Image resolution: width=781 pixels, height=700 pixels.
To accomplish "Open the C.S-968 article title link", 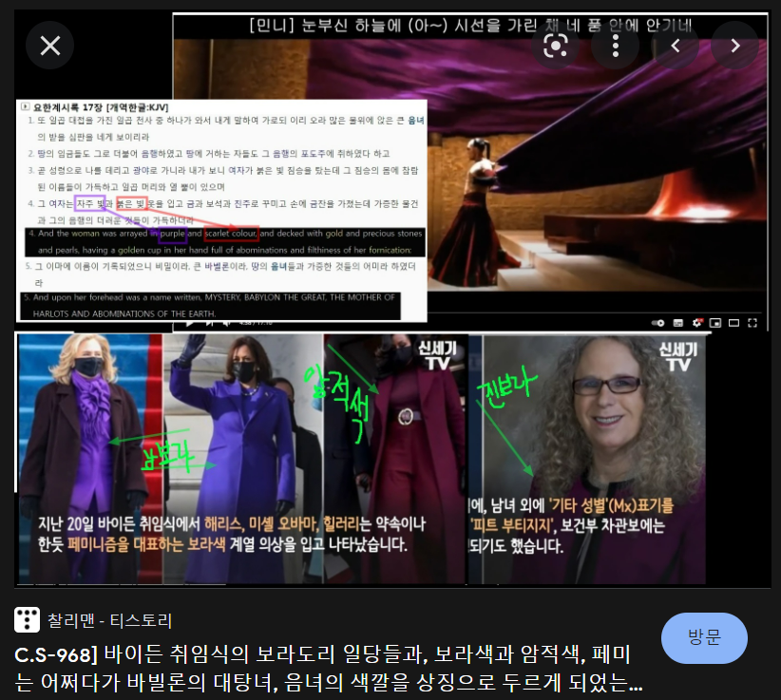I will coord(329,669).
